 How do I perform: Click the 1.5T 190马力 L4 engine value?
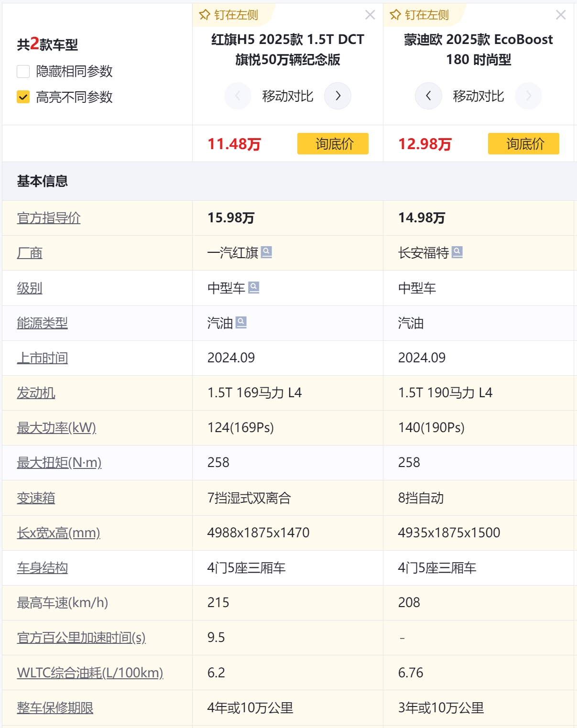(x=446, y=393)
